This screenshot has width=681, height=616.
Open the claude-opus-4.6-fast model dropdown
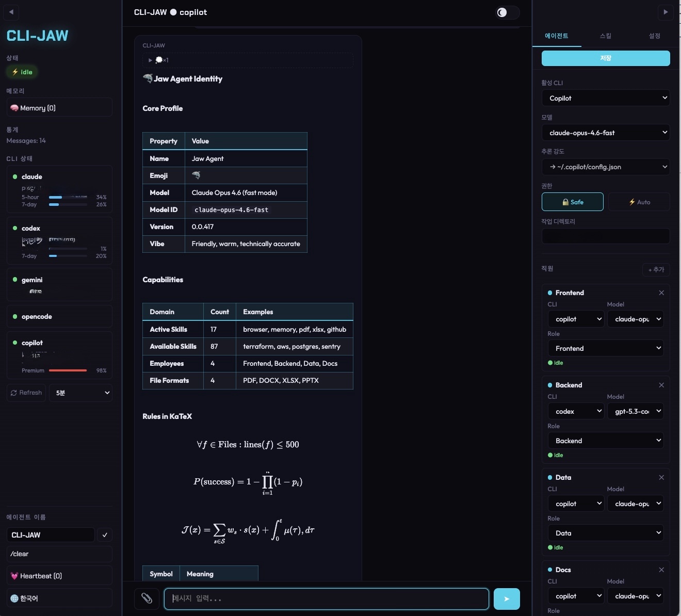click(x=606, y=133)
